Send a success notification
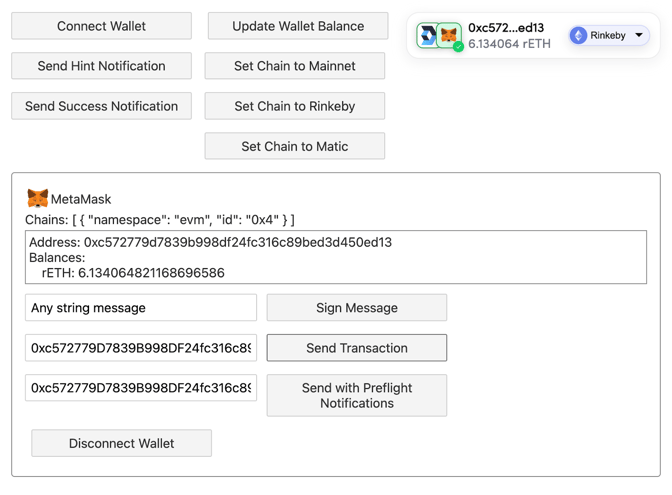 pyautogui.click(x=101, y=106)
